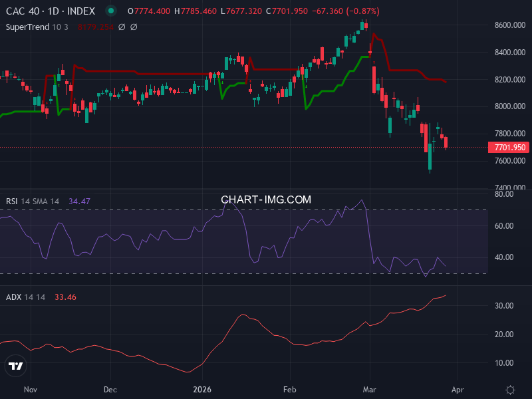
Task: Toggle visibility of the ADX pane
Action: pos(14,297)
